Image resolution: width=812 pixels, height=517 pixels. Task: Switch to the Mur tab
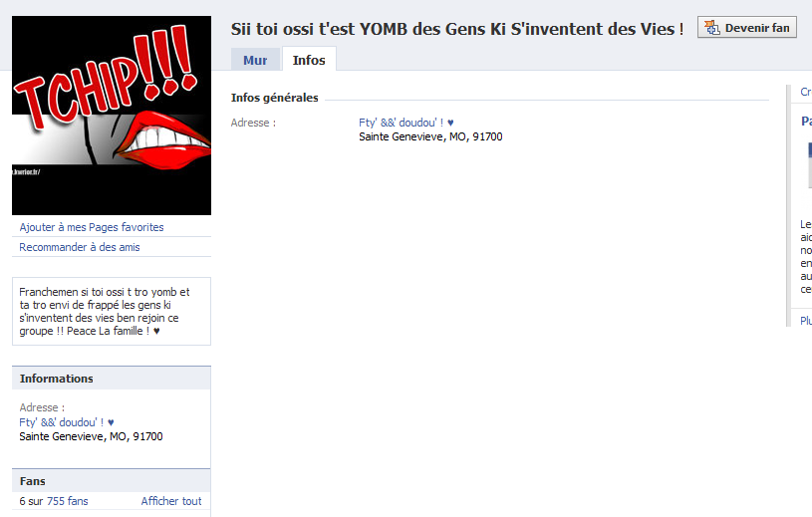pyautogui.click(x=255, y=60)
